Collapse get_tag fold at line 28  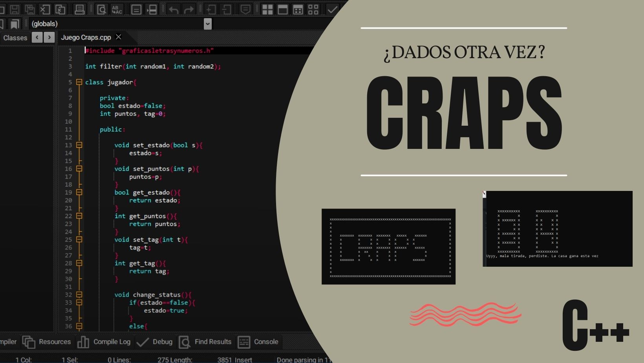[79, 263]
